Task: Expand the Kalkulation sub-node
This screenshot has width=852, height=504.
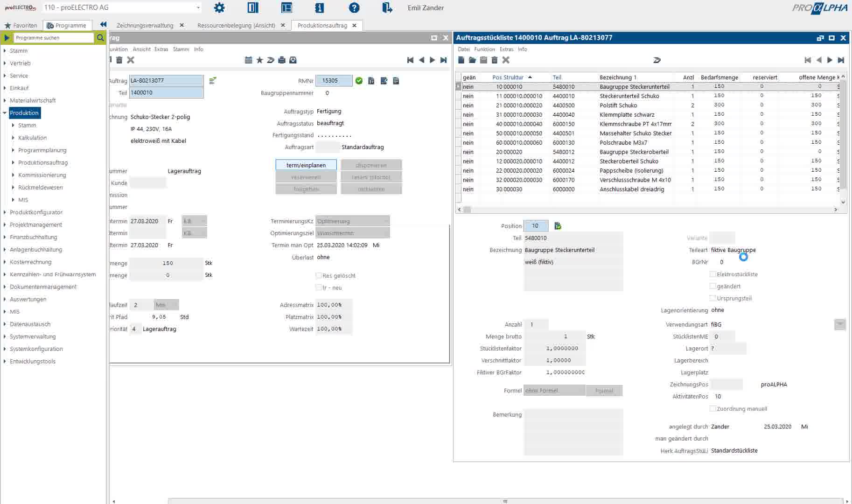Action: click(x=13, y=138)
